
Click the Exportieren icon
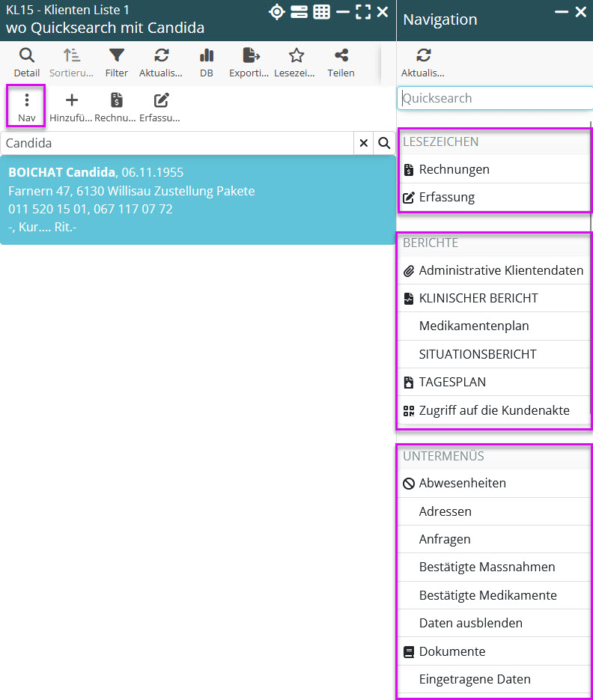point(251,62)
